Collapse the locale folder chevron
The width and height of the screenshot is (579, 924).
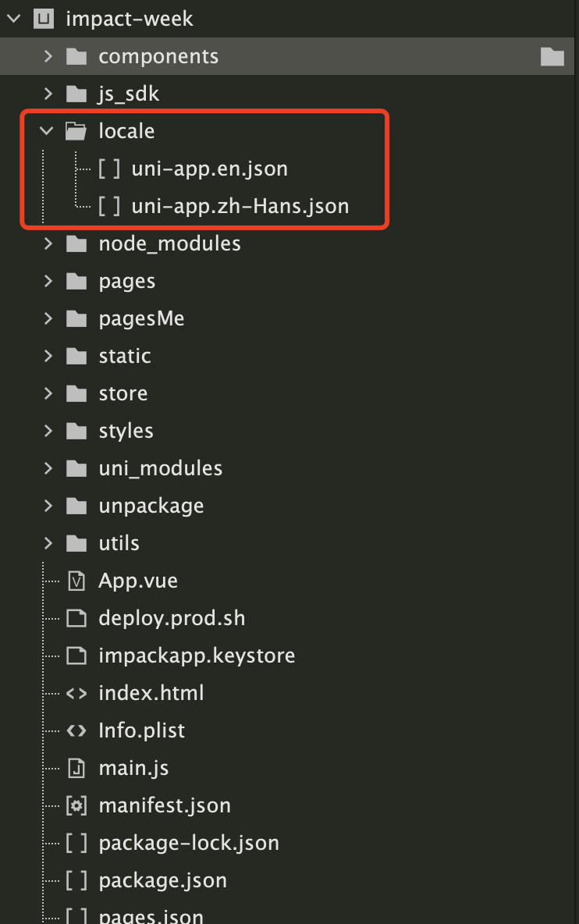pyautogui.click(x=47, y=131)
